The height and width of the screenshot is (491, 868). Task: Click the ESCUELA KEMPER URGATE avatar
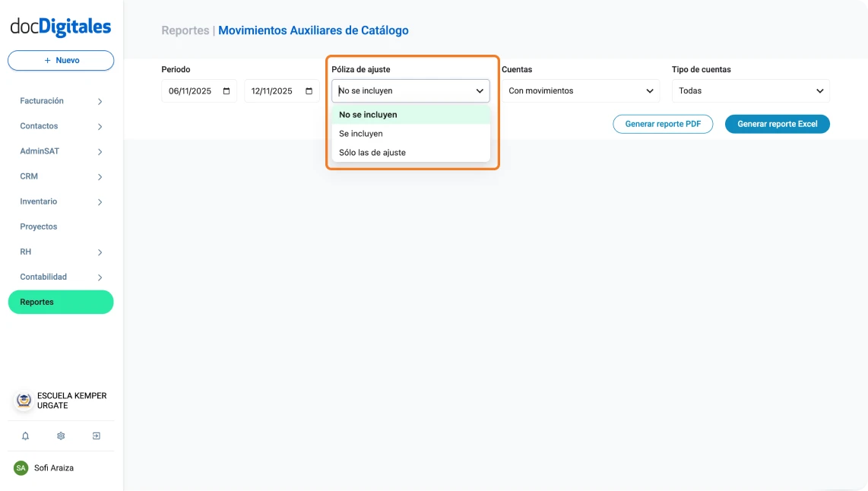coord(23,400)
